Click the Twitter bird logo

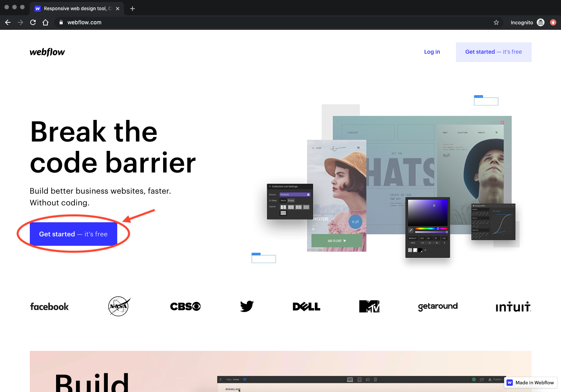247,306
